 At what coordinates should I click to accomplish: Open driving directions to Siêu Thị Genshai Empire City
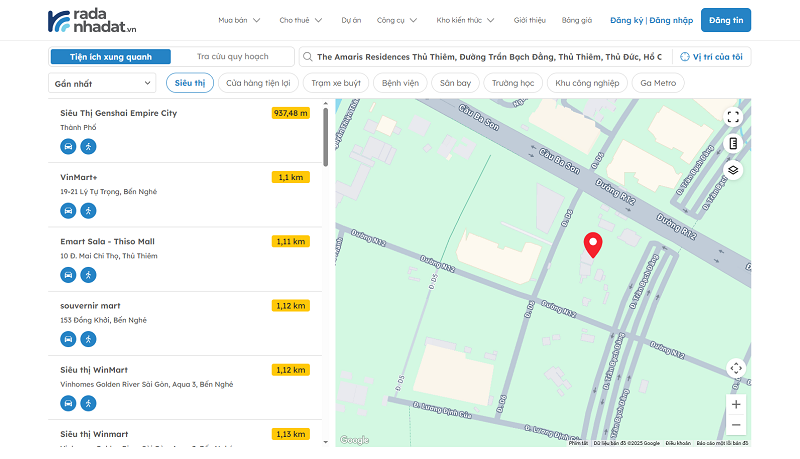coord(68,146)
